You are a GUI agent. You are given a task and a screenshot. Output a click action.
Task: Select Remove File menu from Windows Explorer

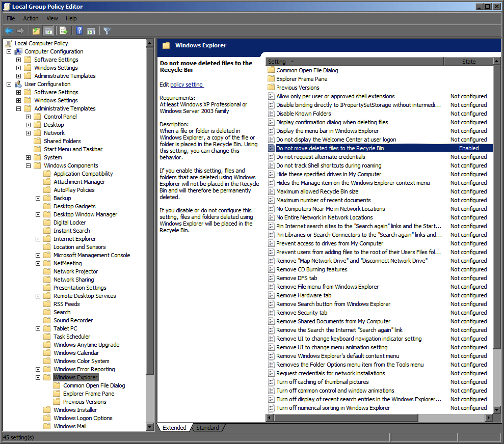[x=327, y=287]
